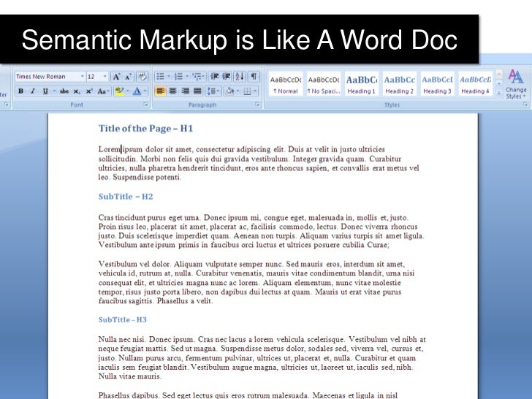
Task: Apply Multilevel List
Action: 197,76
